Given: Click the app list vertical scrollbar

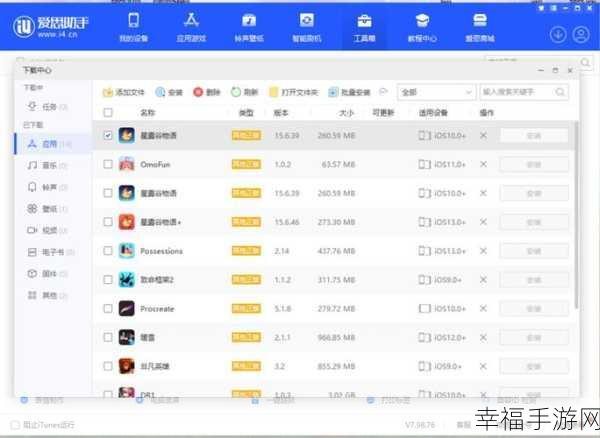Looking at the screenshot, I should [x=576, y=214].
